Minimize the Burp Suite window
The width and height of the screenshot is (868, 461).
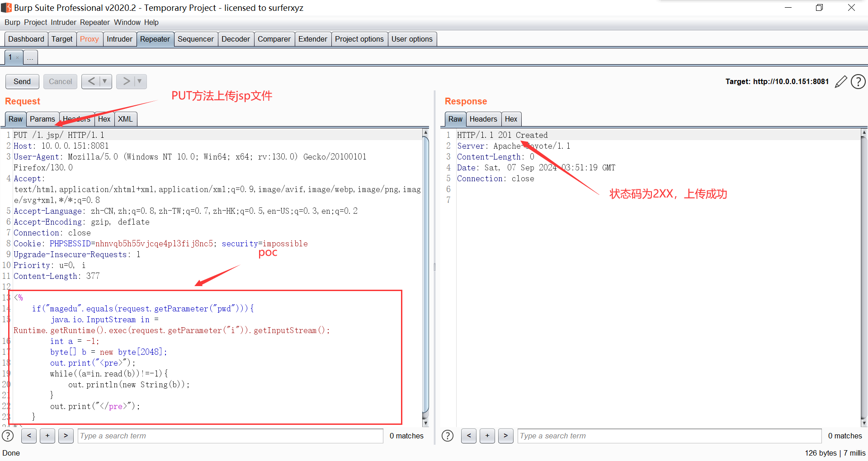(x=788, y=8)
